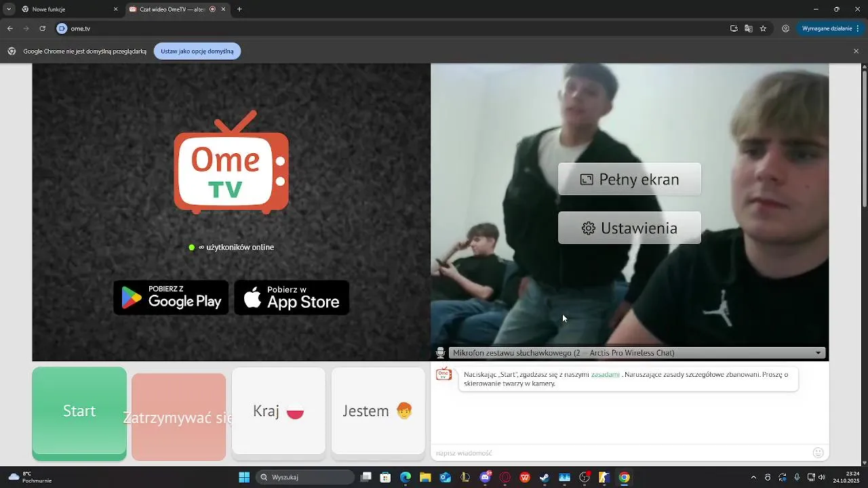Image resolution: width=868 pixels, height=488 pixels.
Task: Open Discord from taskbar
Action: (x=486, y=477)
